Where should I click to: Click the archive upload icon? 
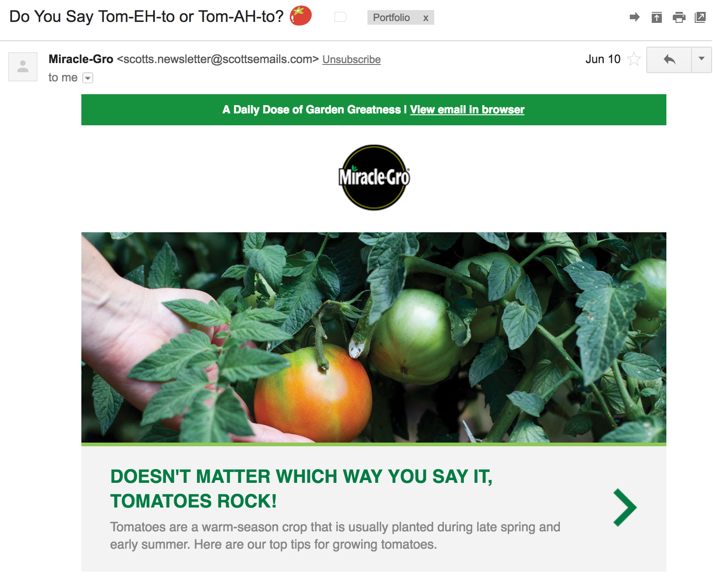point(656,17)
